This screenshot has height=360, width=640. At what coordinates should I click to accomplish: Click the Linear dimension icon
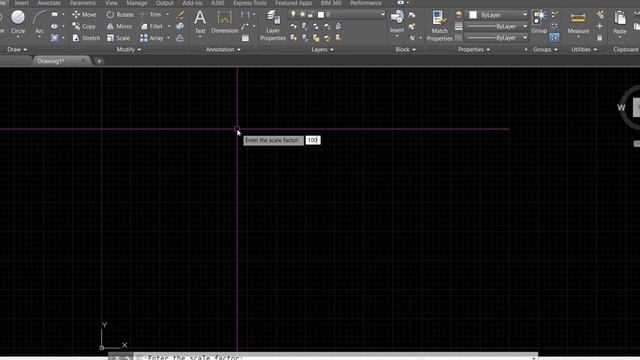(245, 15)
